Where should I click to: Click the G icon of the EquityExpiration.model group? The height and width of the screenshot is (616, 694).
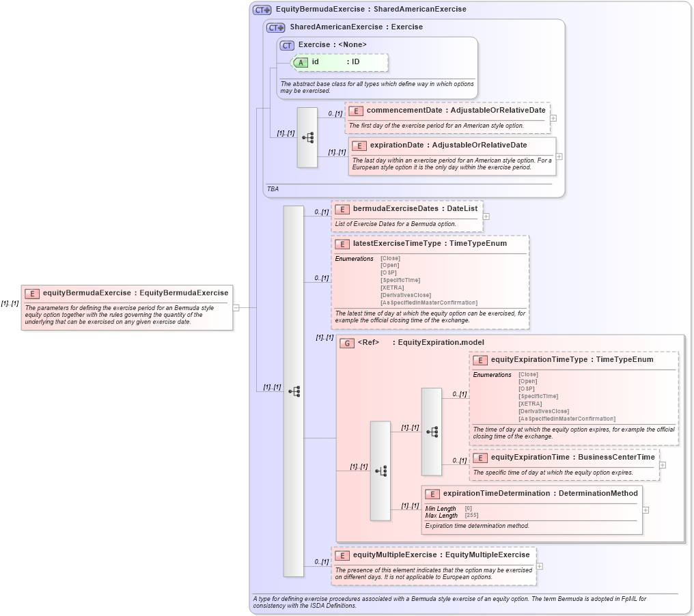pos(346,342)
